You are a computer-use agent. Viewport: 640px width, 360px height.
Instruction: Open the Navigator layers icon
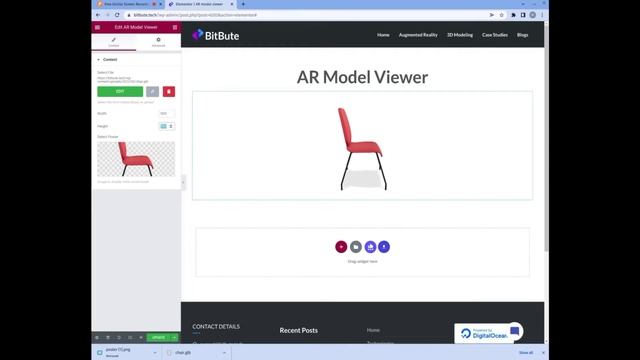pyautogui.click(x=108, y=338)
